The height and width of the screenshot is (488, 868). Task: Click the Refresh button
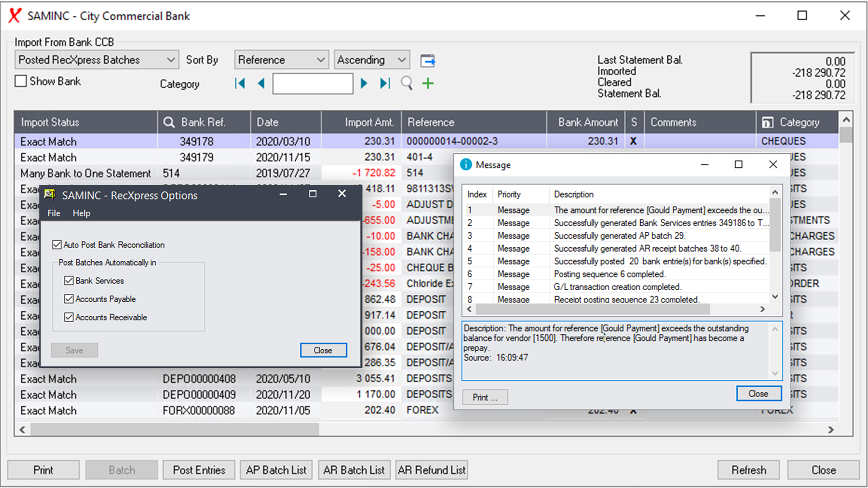tap(748, 470)
